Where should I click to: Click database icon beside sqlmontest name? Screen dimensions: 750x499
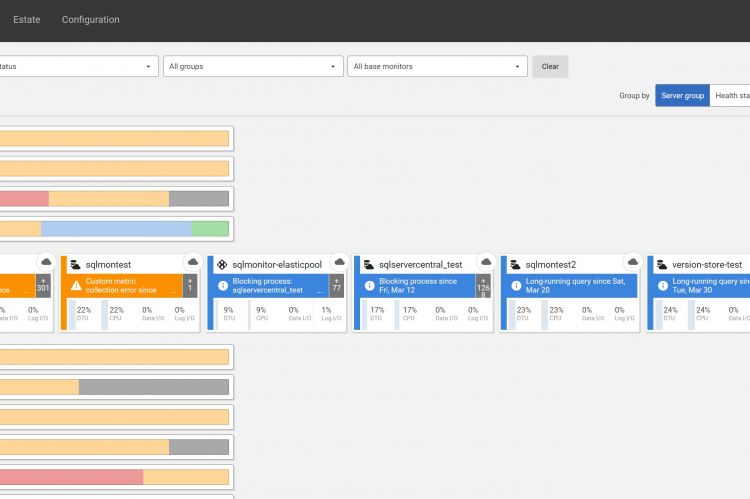click(76, 265)
